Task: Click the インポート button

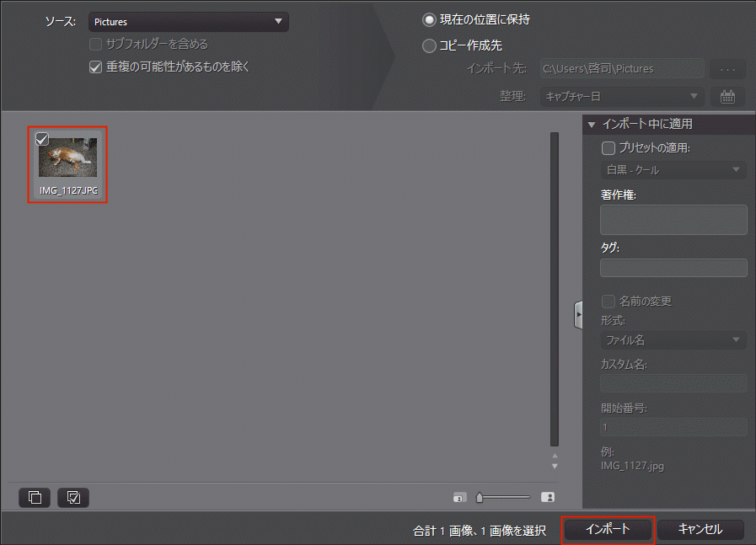Action: [x=608, y=530]
